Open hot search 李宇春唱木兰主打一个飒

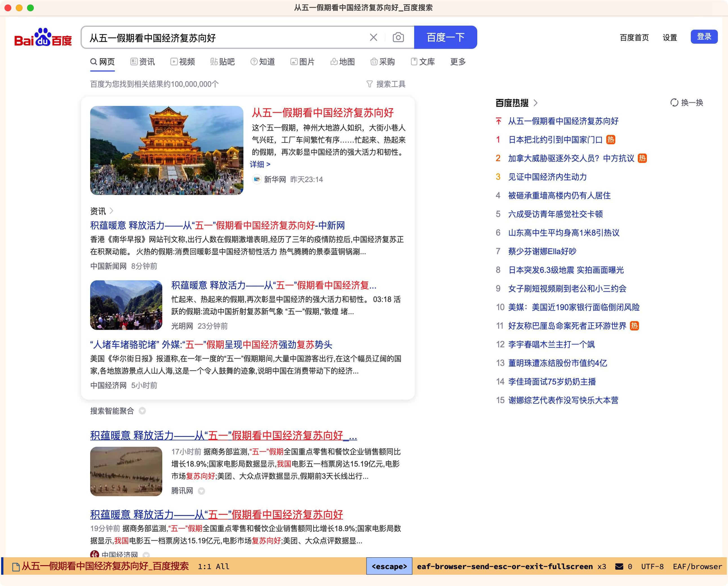point(551,344)
